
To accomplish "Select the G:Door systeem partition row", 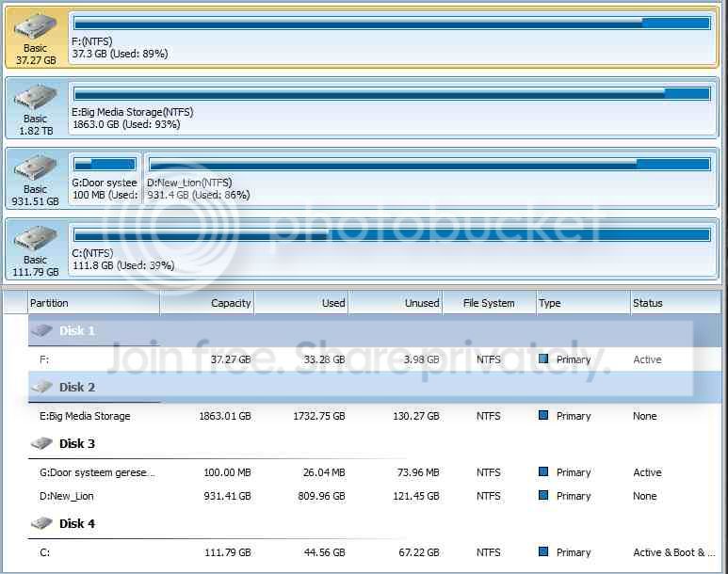I will coord(375,472).
